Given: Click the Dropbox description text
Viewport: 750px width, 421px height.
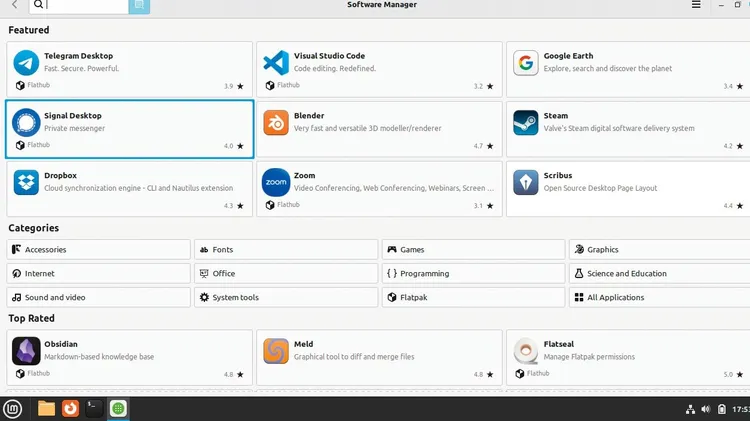Looking at the screenshot, I should (x=139, y=188).
